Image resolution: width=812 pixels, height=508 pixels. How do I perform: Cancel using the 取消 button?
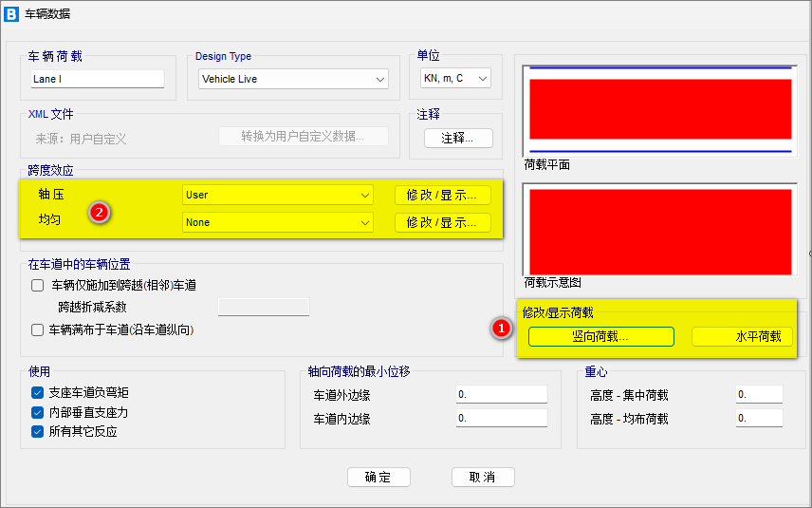pyautogui.click(x=483, y=477)
